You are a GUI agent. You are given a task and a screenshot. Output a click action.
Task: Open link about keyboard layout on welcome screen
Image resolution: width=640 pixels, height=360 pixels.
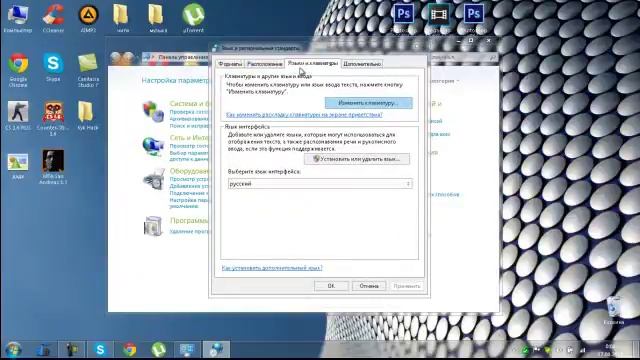click(x=304, y=115)
